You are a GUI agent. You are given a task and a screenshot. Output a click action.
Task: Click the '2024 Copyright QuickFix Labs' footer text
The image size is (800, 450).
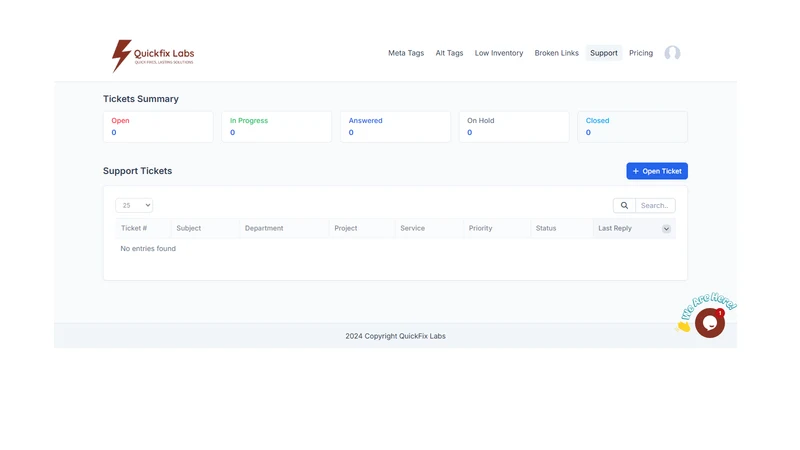[x=395, y=336]
